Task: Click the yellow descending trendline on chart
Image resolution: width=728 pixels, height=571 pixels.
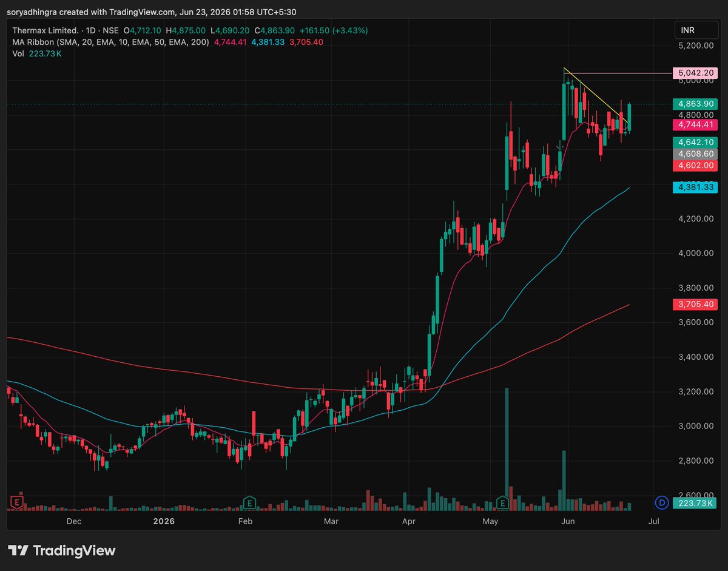Action: 595,94
